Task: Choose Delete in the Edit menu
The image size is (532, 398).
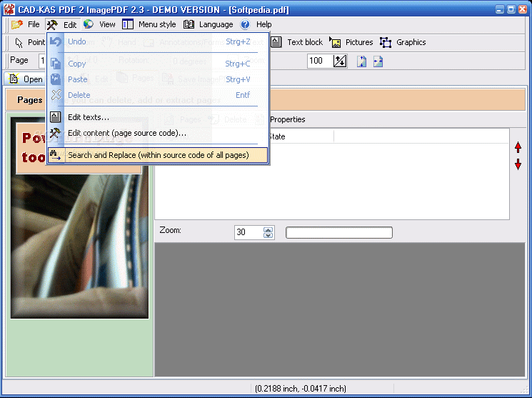Action: coord(158,95)
